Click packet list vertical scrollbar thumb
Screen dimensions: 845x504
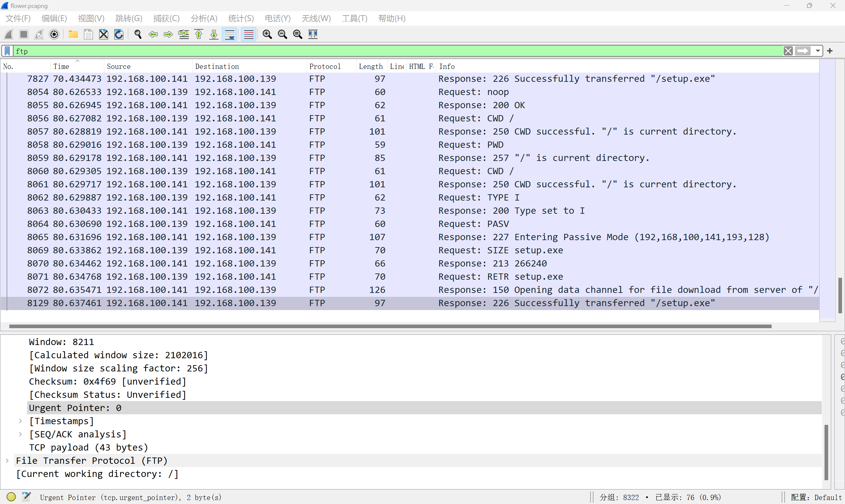pos(840,295)
